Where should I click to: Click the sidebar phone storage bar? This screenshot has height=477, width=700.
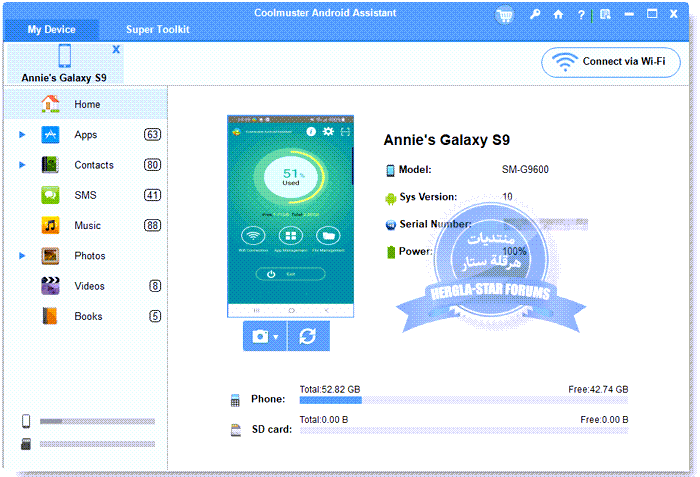pyautogui.click(x=97, y=421)
